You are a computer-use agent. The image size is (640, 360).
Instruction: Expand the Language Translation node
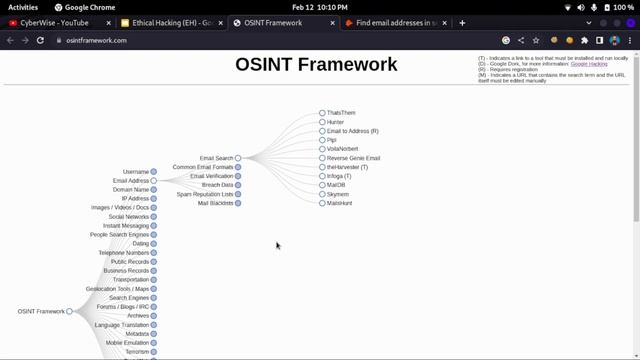[153, 325]
